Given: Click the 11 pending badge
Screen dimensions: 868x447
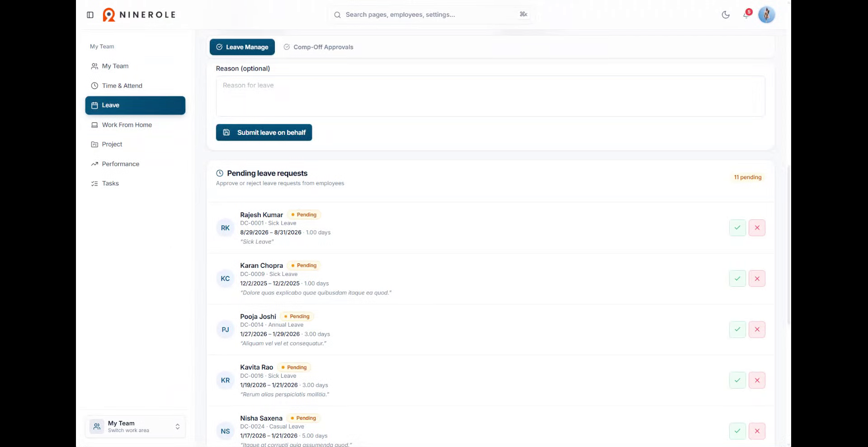Looking at the screenshot, I should tap(748, 177).
